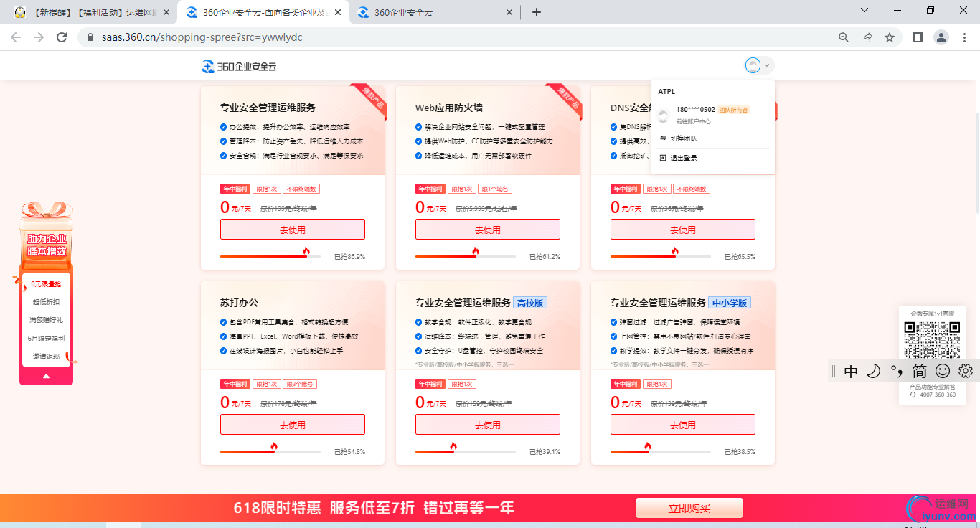Toggle the browser side panel icon

click(918, 37)
